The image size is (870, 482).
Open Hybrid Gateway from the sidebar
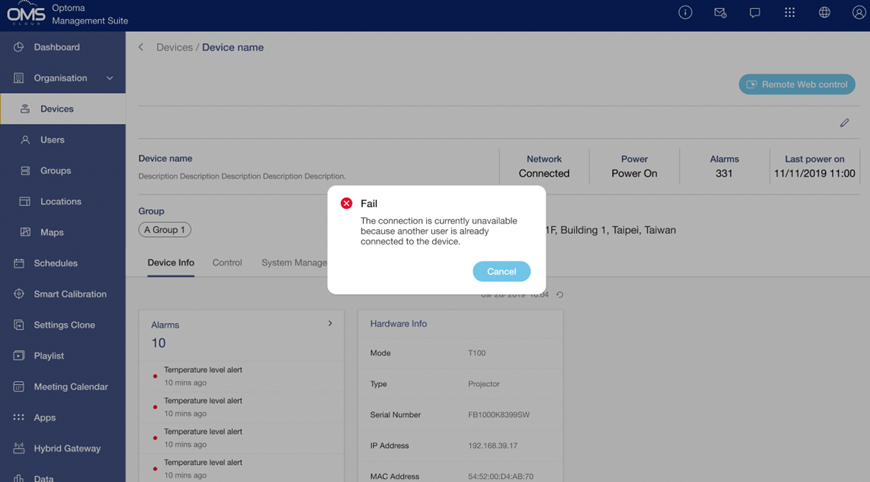click(x=67, y=449)
